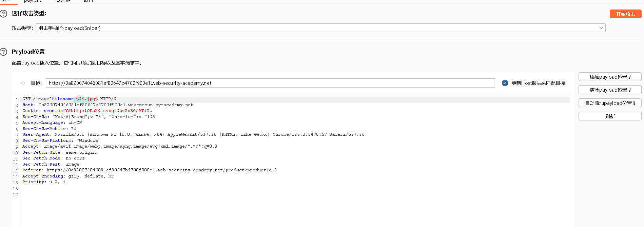
Task: Click the Host header line in the request
Action: pos(108,105)
